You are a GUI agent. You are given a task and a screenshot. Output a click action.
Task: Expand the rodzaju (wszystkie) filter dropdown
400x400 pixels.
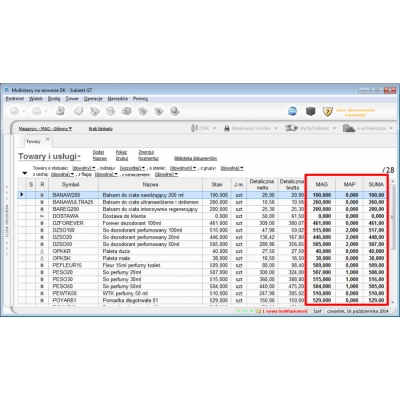coord(132,168)
